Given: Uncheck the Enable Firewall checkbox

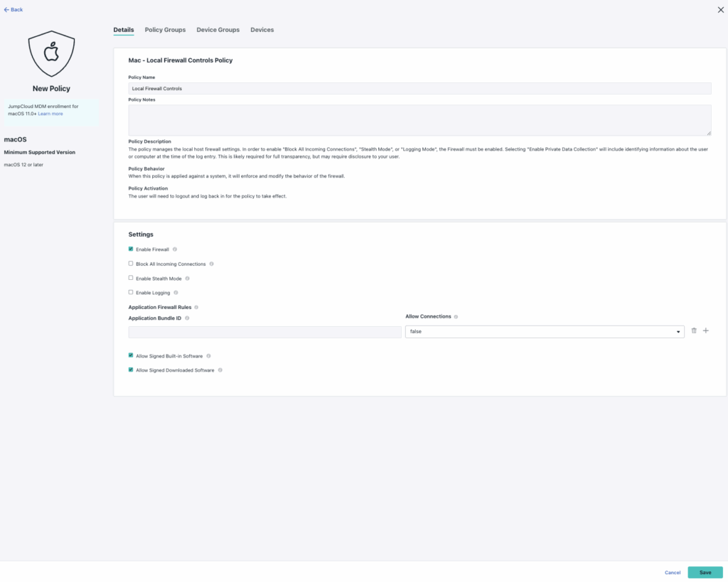Looking at the screenshot, I should click(131, 249).
